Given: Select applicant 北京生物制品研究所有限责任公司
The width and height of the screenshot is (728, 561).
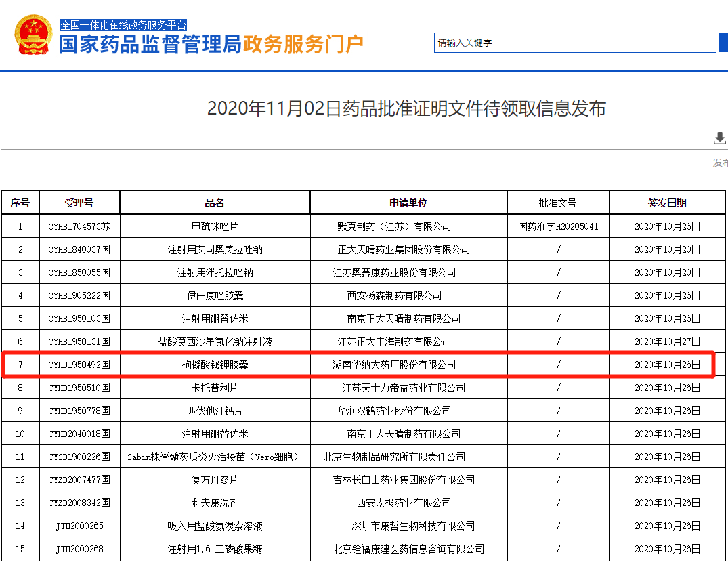Looking at the screenshot, I should [394, 457].
